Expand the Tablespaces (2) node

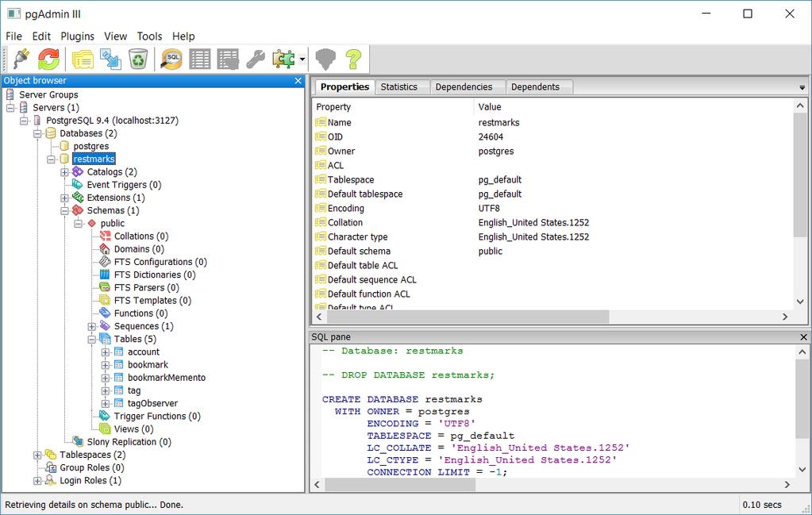pos(37,455)
